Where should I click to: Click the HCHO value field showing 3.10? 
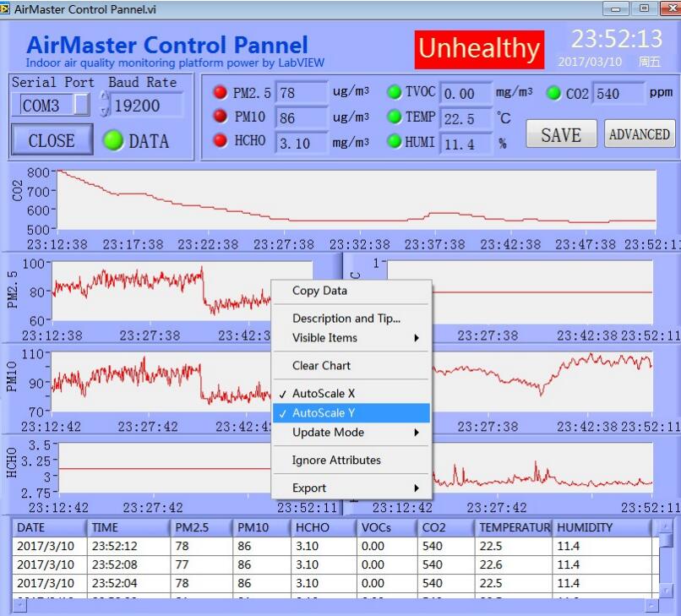point(302,143)
